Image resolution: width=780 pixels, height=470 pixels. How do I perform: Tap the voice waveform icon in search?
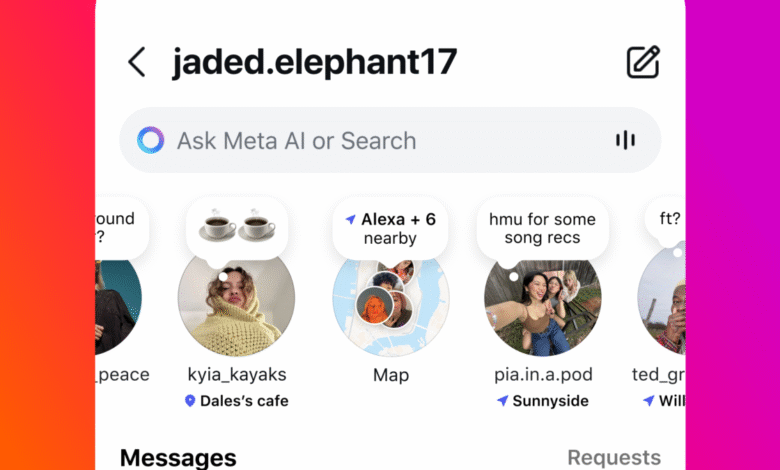[x=625, y=140]
